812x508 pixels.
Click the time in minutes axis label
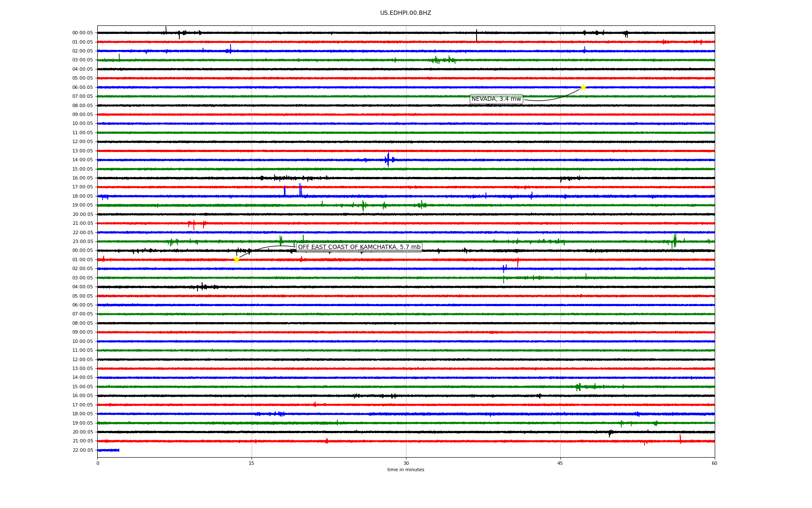406,470
